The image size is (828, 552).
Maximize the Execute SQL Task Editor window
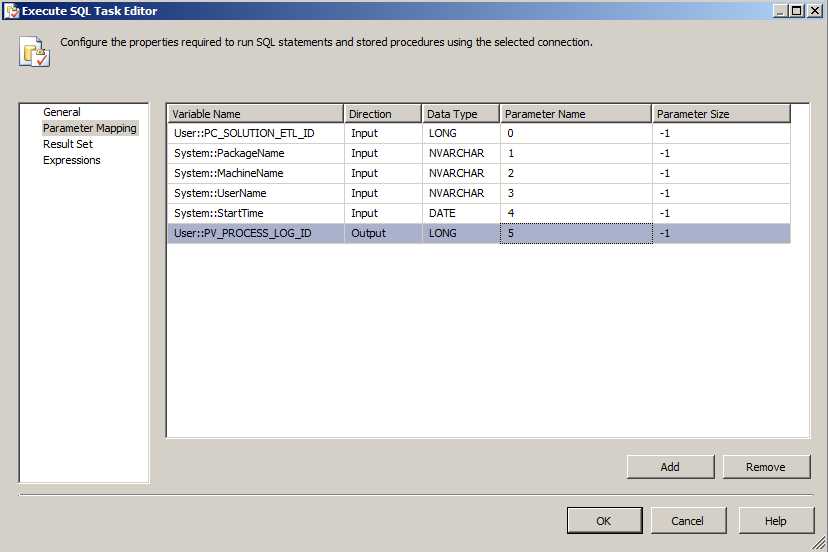[x=797, y=10]
